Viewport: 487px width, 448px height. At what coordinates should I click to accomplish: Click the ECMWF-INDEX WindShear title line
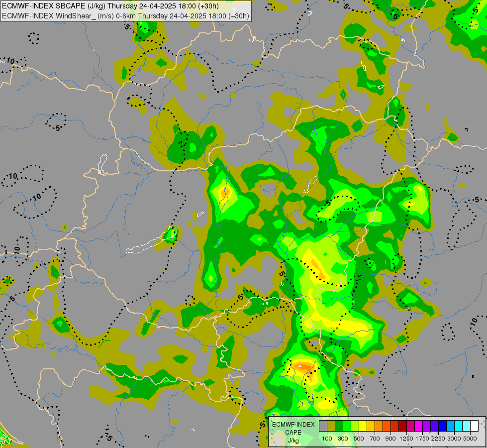point(125,16)
